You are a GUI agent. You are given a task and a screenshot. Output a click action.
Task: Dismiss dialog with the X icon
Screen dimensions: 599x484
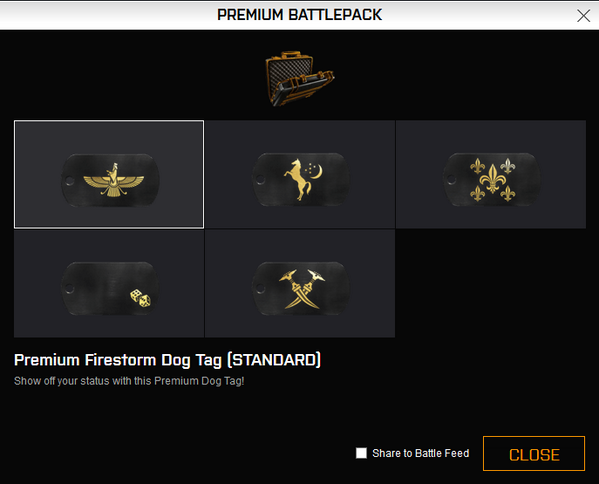point(583,16)
